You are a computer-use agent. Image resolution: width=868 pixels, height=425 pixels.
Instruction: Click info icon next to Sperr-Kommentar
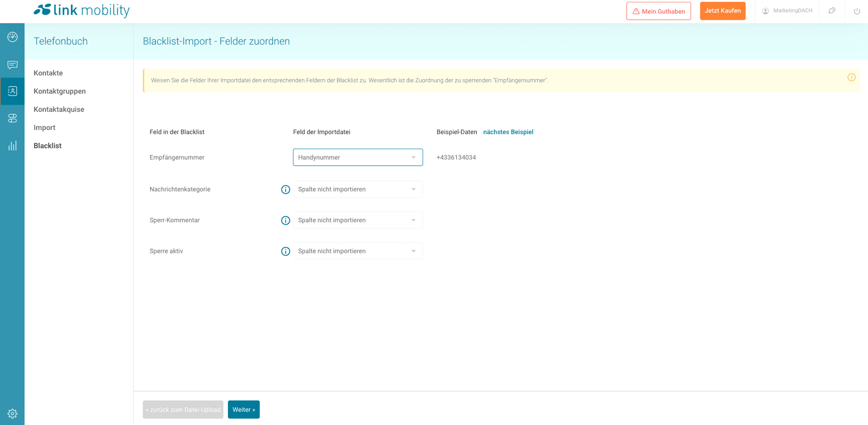click(x=285, y=220)
